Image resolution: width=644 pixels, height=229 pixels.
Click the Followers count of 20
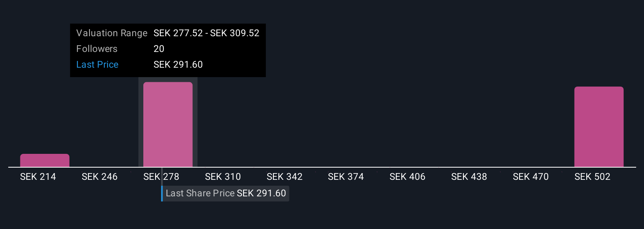(159, 49)
